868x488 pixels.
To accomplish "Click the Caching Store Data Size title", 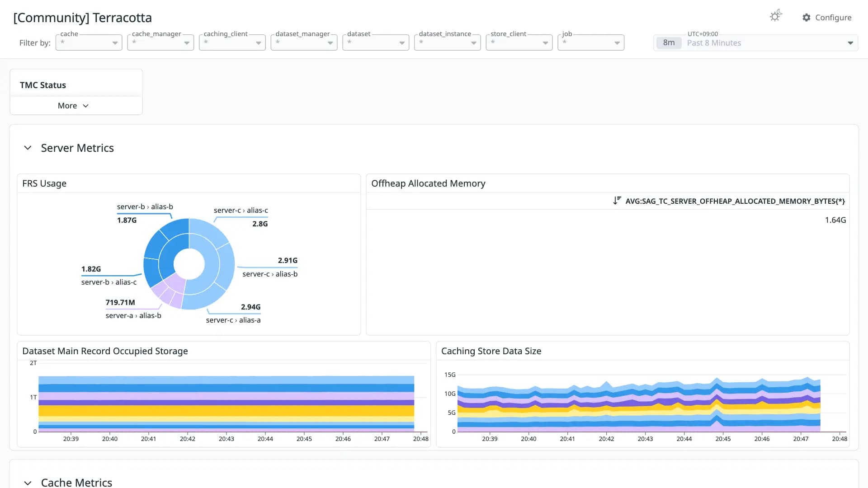I will click(491, 351).
